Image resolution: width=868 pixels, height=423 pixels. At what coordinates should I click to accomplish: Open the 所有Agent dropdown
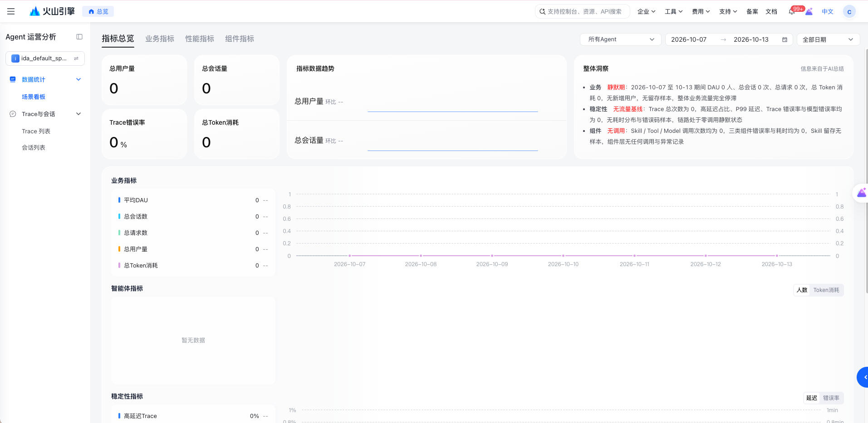coord(620,39)
